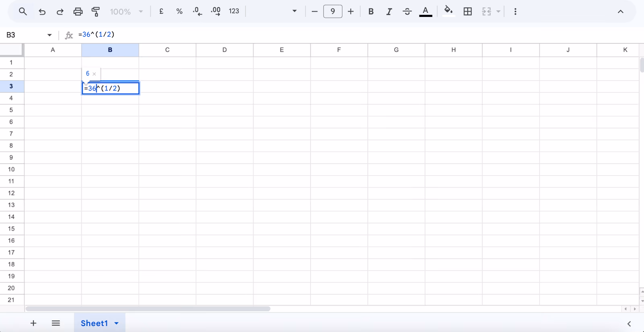Toggle italic formatting
This screenshot has width=644, height=332.
[389, 12]
